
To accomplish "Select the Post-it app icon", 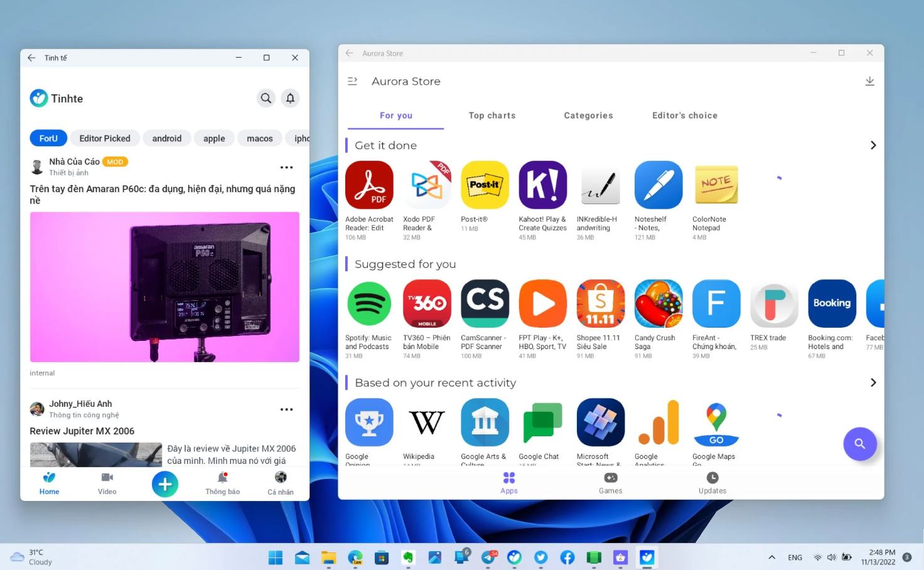I will tap(485, 185).
